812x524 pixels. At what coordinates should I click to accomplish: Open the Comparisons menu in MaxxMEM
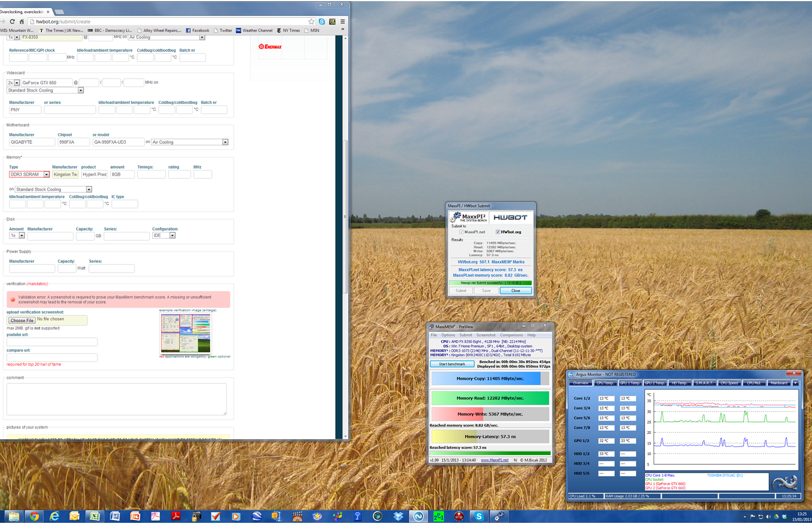coord(511,335)
